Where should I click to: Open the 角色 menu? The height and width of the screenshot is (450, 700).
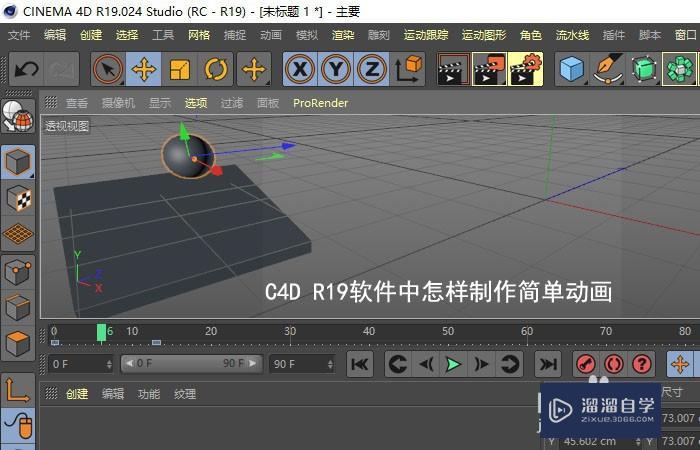(x=531, y=35)
